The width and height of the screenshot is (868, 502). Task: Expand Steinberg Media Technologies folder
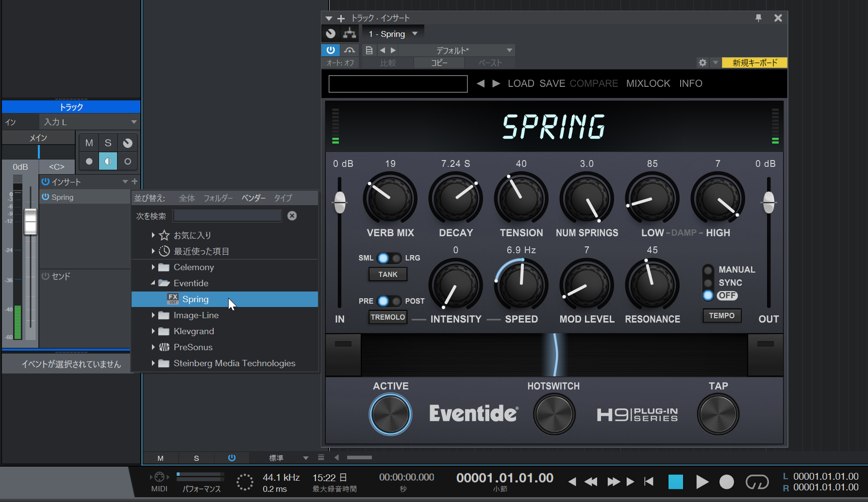coord(153,363)
